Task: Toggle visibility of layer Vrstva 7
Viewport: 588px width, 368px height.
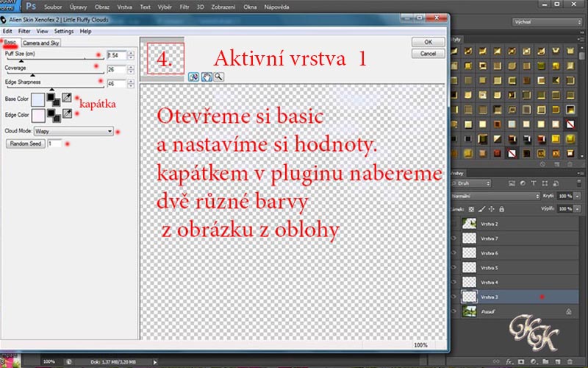Action: point(453,238)
